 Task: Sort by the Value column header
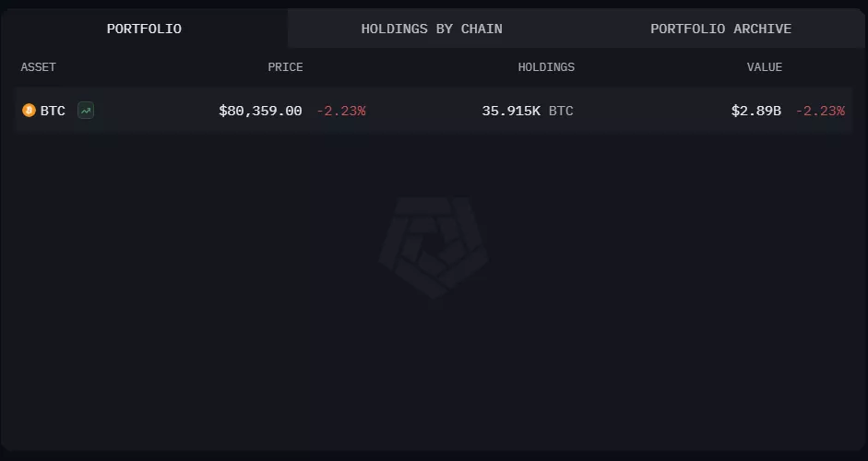pyautogui.click(x=764, y=67)
